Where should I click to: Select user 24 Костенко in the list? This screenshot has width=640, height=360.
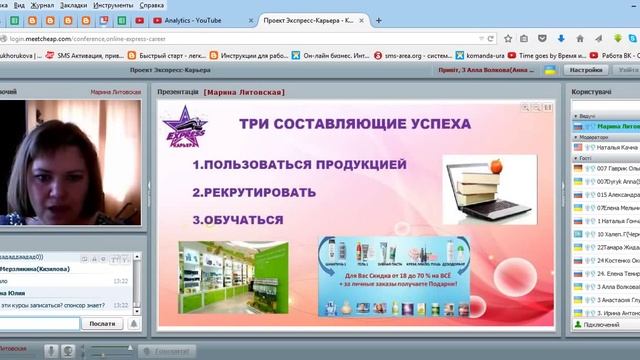[607, 260]
